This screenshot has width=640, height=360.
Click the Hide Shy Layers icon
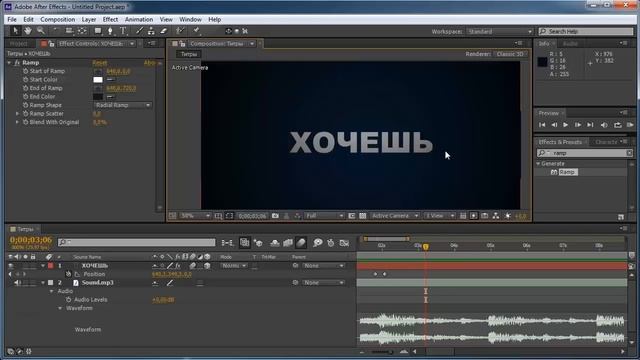pos(275,243)
